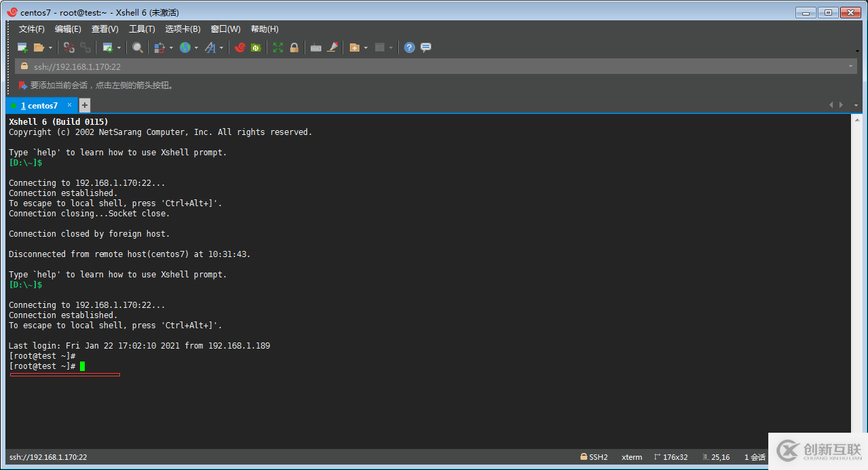Add a new tab with plus button
868x470 pixels.
[85, 105]
